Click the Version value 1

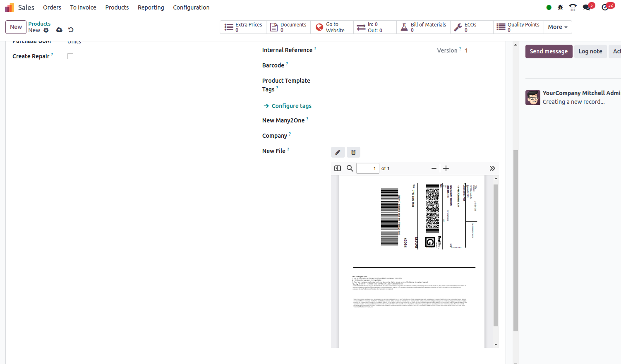pos(466,50)
